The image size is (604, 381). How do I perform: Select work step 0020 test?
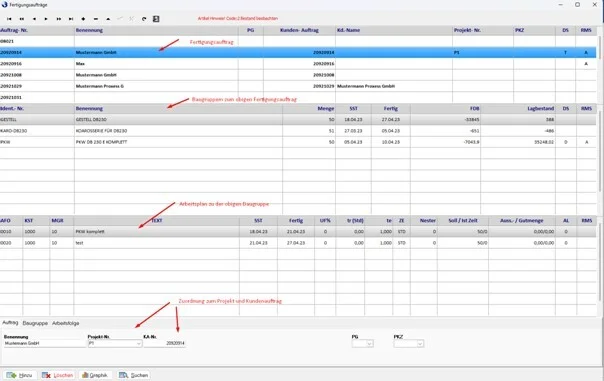click(298, 243)
